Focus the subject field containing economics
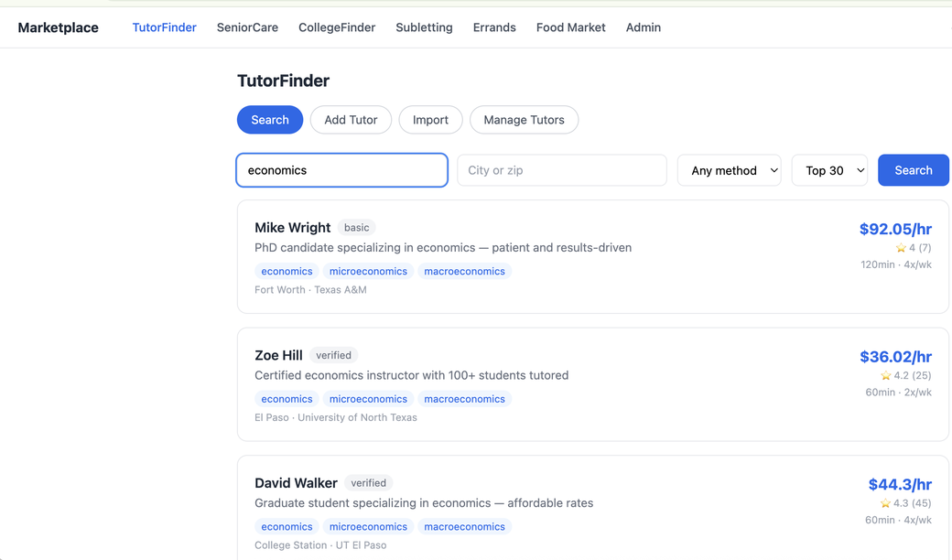Image resolution: width=952 pixels, height=560 pixels. [x=341, y=170]
